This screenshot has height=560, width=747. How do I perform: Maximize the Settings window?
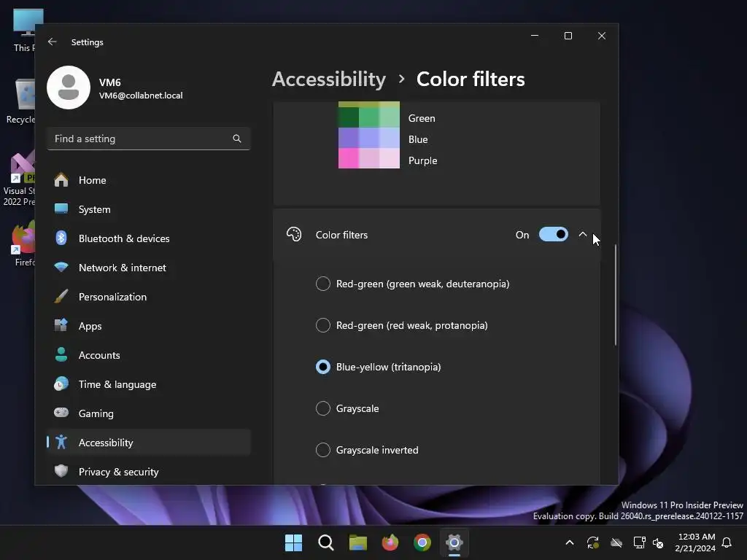point(568,36)
